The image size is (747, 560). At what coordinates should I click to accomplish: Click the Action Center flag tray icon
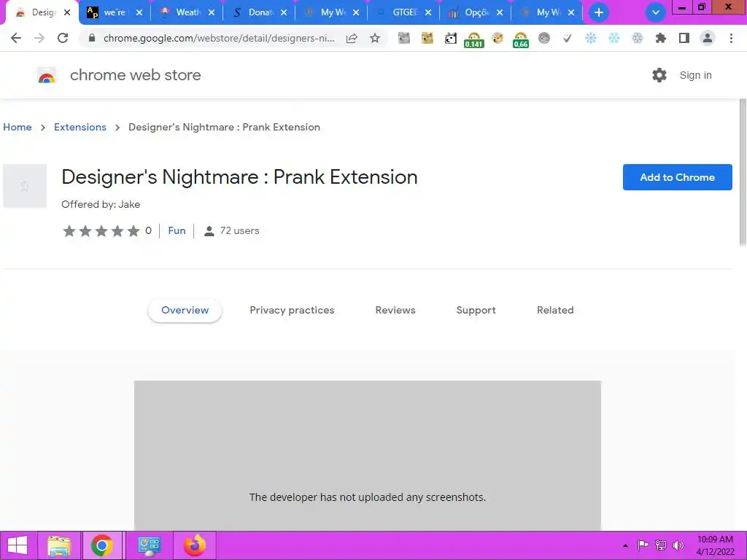point(643,545)
